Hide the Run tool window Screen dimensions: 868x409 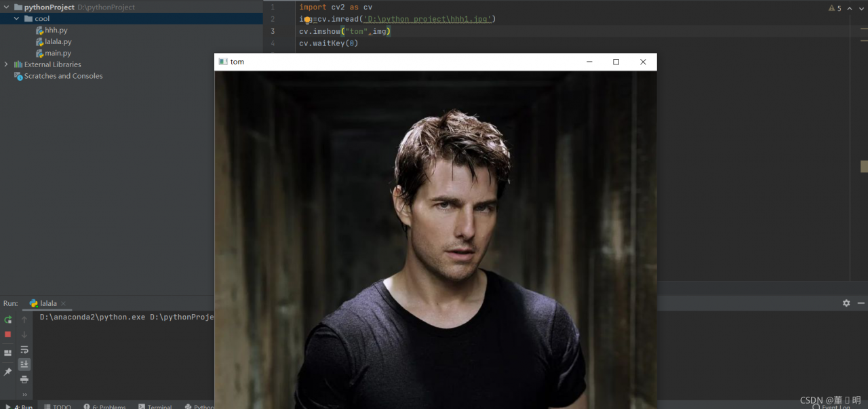861,303
